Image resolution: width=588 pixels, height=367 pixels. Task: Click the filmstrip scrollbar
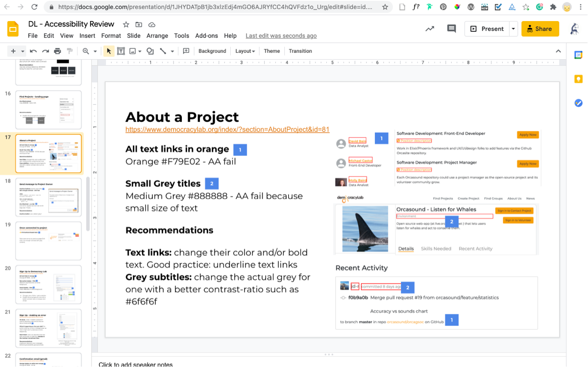point(88,203)
